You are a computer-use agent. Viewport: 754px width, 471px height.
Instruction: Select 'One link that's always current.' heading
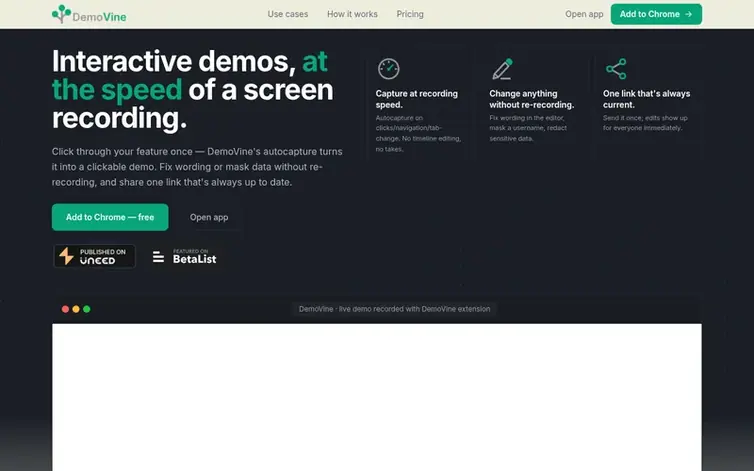coord(646,99)
